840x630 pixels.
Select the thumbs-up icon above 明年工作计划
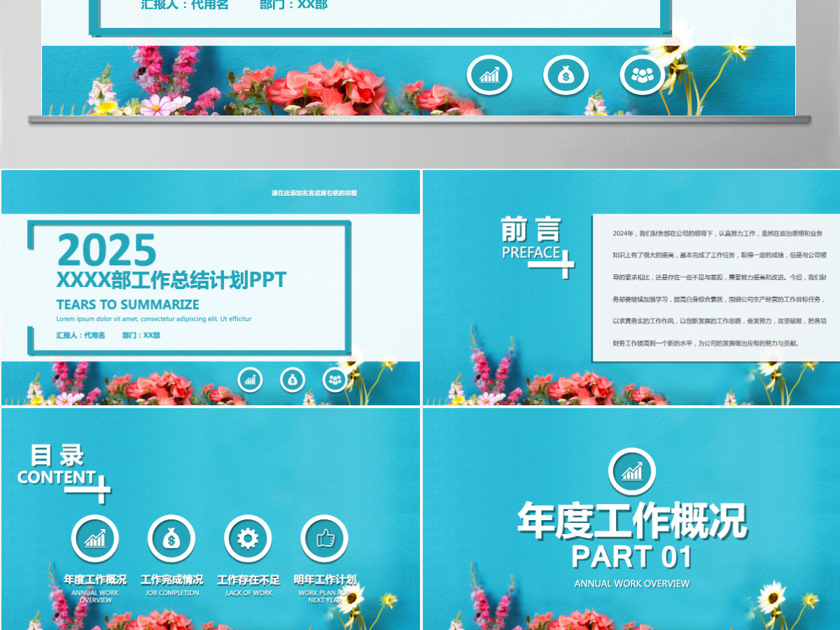(x=325, y=538)
